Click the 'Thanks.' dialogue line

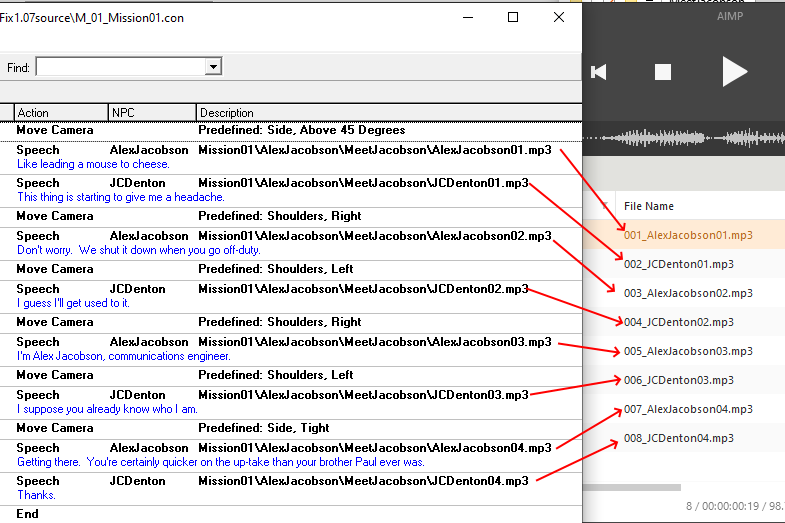tap(36, 495)
